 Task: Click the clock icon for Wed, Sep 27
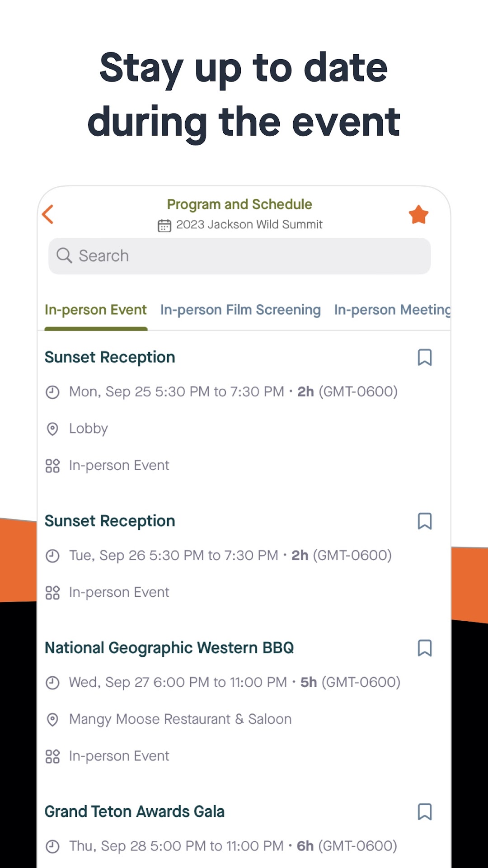53,683
